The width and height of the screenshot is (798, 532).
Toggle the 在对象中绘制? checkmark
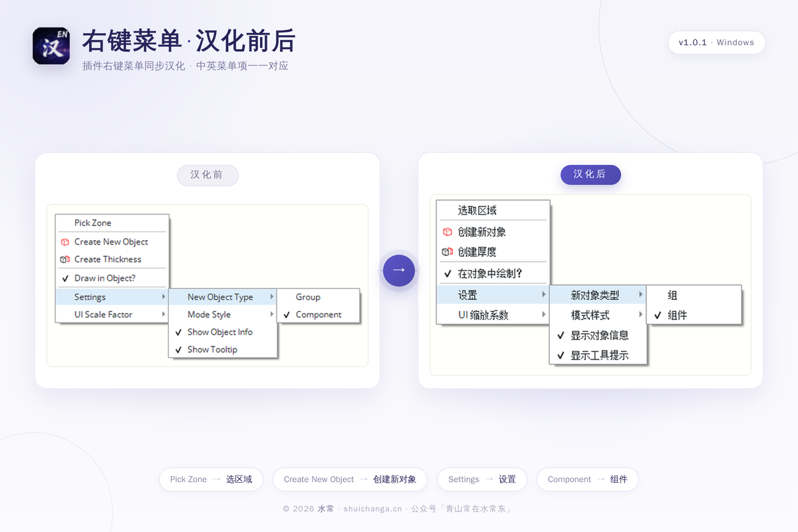448,273
